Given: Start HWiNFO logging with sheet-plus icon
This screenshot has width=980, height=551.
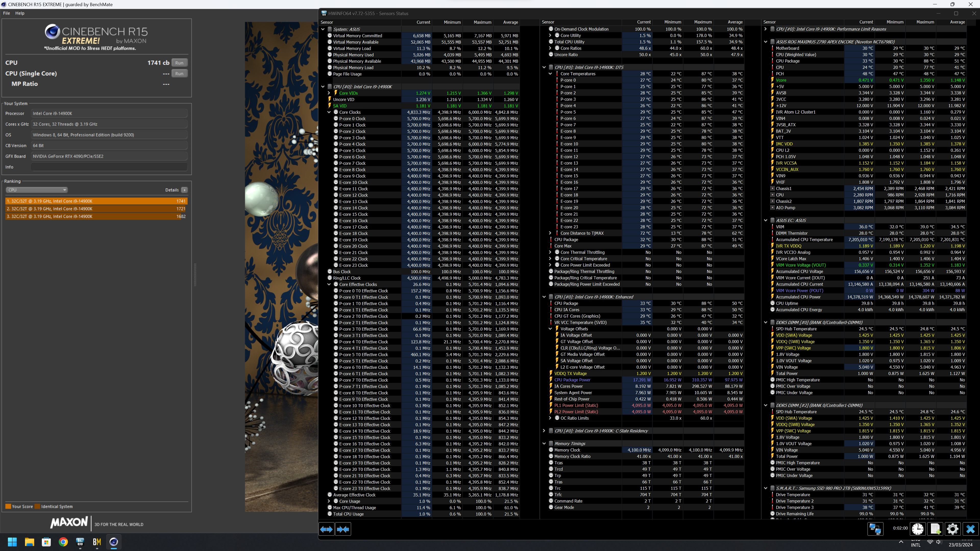Looking at the screenshot, I should tap(935, 529).
